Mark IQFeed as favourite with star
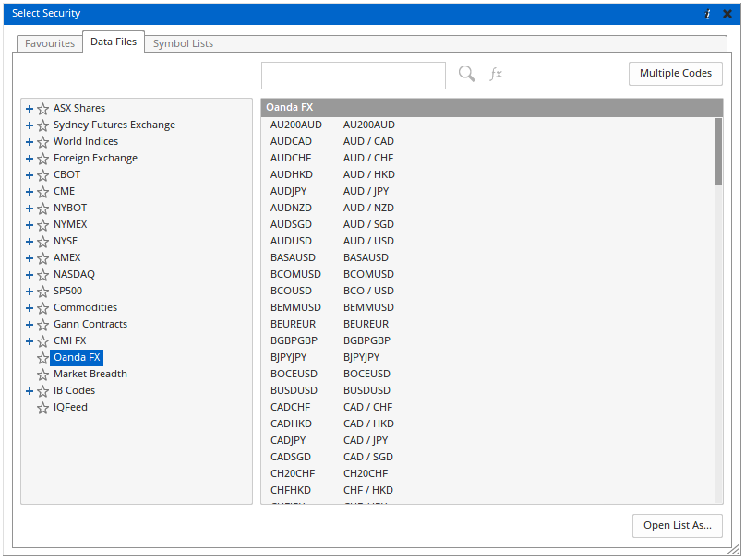This screenshot has height=560, width=745. (x=42, y=408)
